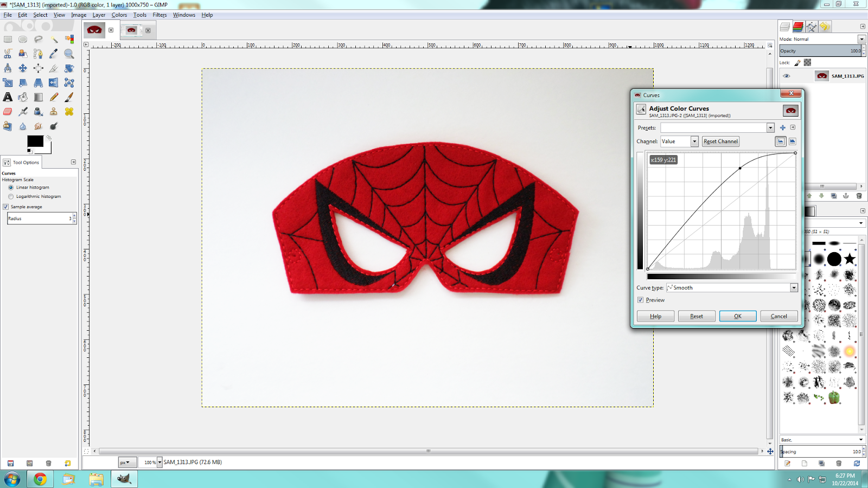Choose the Eraser tool
The width and height of the screenshot is (868, 488).
(x=8, y=112)
